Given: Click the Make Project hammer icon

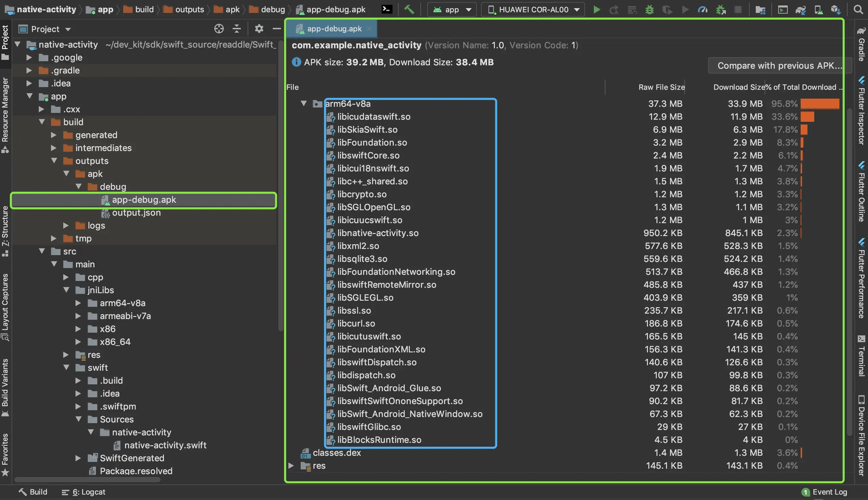Looking at the screenshot, I should (408, 9).
